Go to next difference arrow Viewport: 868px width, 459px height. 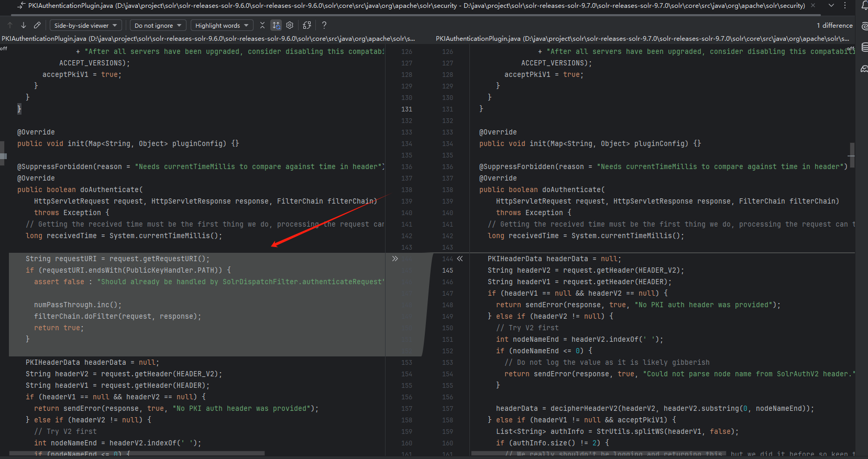click(x=24, y=25)
